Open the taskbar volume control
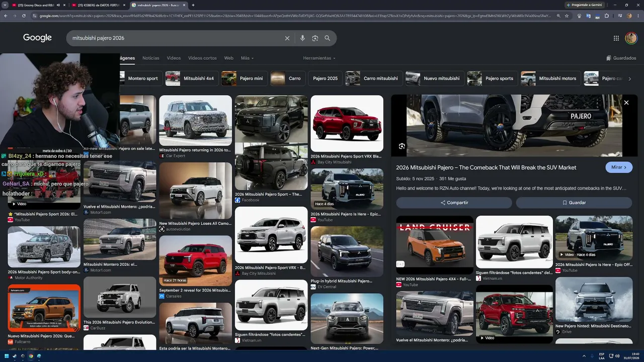This screenshot has height=362, width=644. (618, 356)
